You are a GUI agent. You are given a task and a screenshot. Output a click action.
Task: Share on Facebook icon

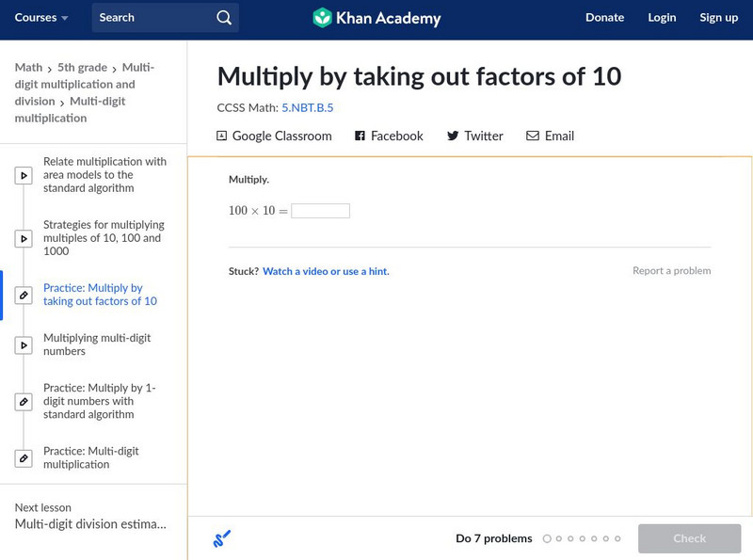point(360,136)
